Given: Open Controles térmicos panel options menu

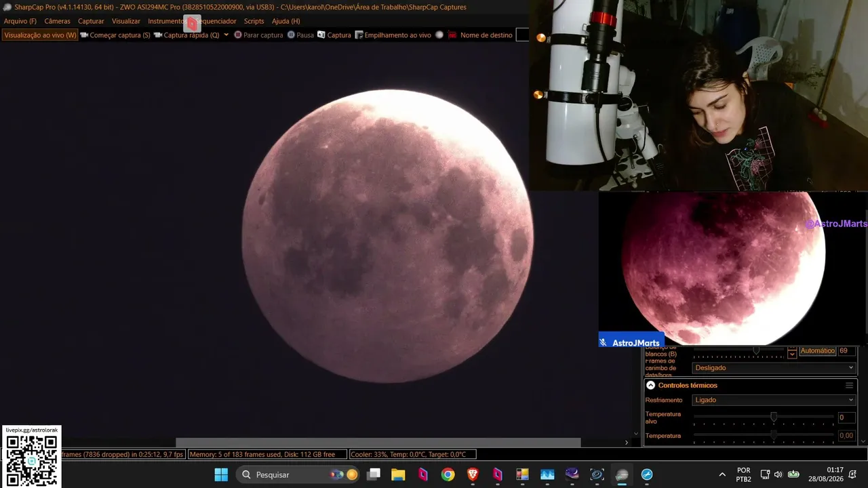Looking at the screenshot, I should click(x=849, y=385).
